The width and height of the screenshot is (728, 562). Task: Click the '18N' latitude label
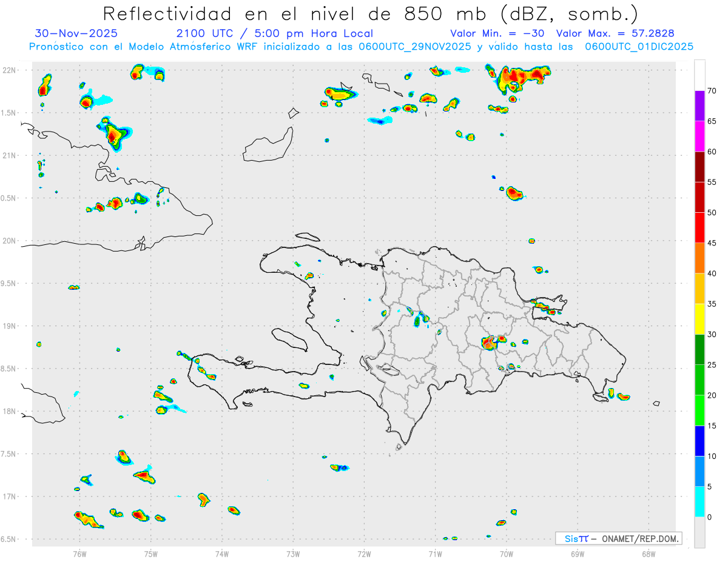(9, 412)
